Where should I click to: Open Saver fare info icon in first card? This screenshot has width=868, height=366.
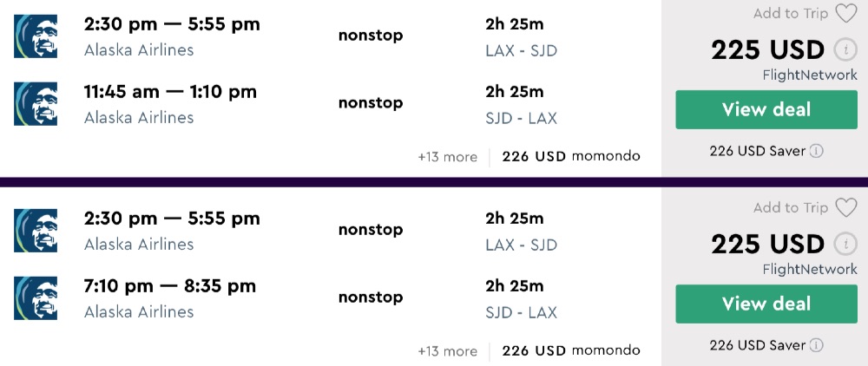(x=817, y=151)
